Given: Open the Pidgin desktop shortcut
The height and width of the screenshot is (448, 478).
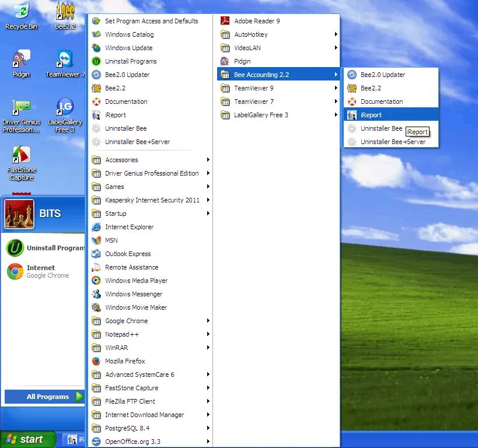Looking at the screenshot, I should tap(22, 64).
